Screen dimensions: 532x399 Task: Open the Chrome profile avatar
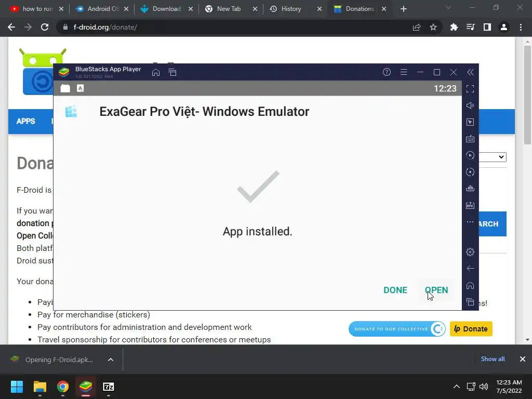point(504,27)
